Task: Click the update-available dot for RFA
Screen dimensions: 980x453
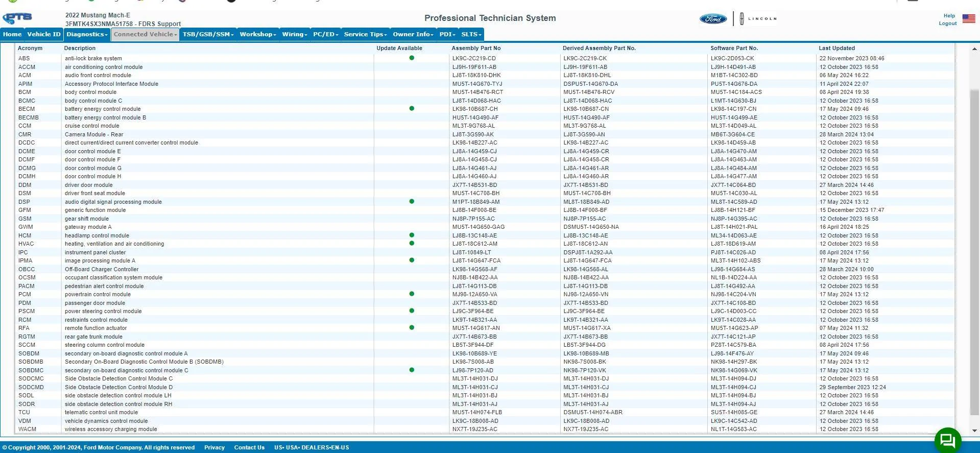Action: (x=412, y=327)
